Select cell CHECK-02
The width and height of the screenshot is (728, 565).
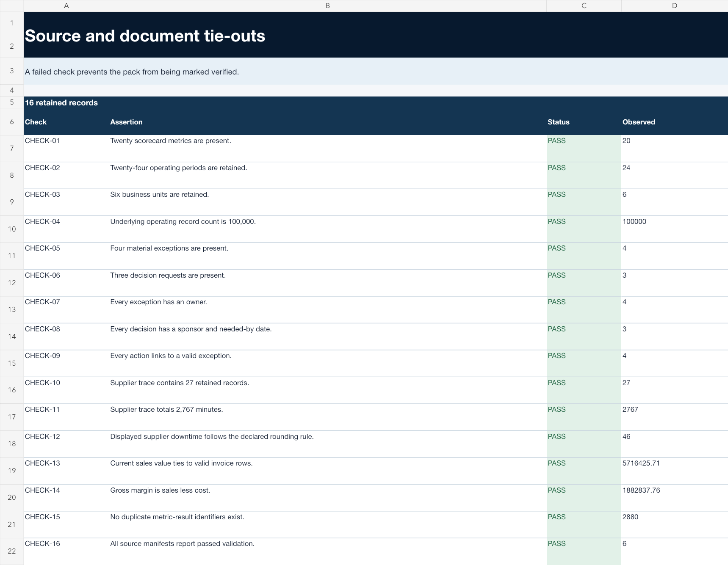coord(66,175)
